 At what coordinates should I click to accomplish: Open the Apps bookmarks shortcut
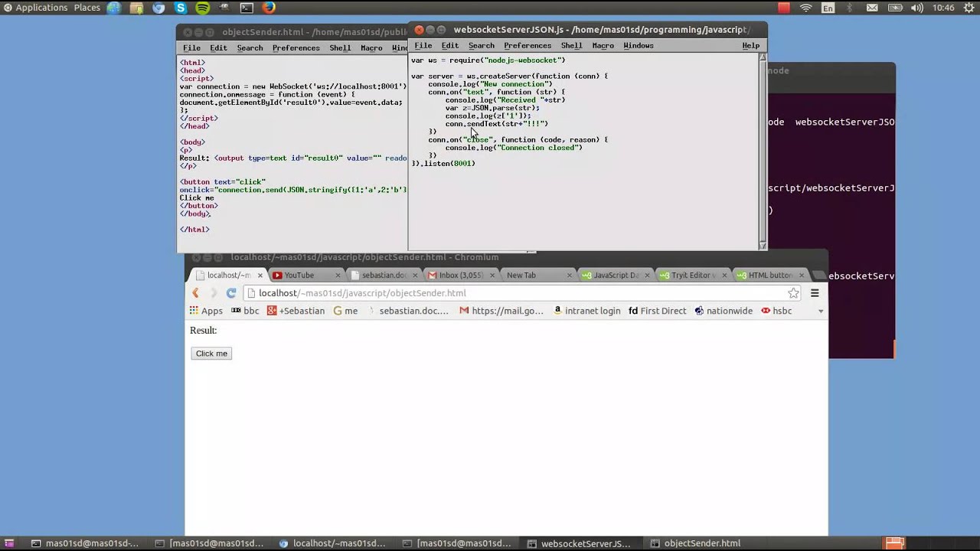tap(206, 311)
